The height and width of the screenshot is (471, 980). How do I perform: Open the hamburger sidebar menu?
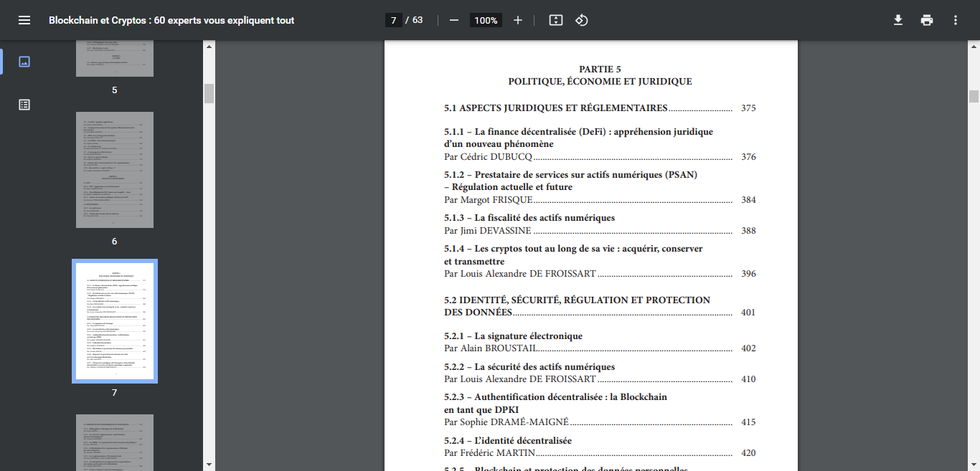(24, 20)
